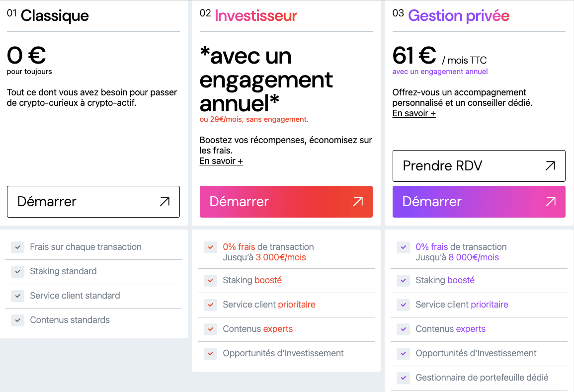Click arrow icon on Gestion privée Démarrer button

click(x=551, y=202)
